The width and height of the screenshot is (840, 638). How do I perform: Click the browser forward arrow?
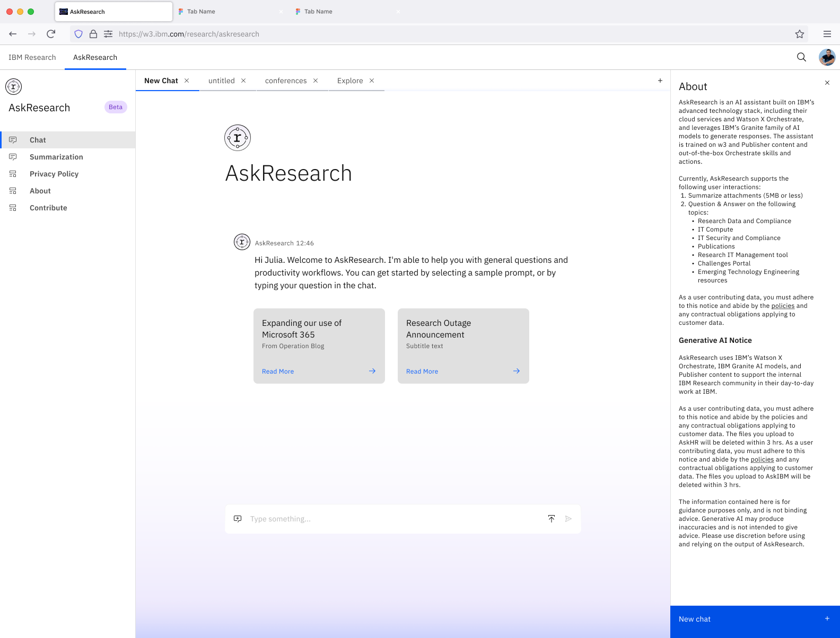pos(32,34)
